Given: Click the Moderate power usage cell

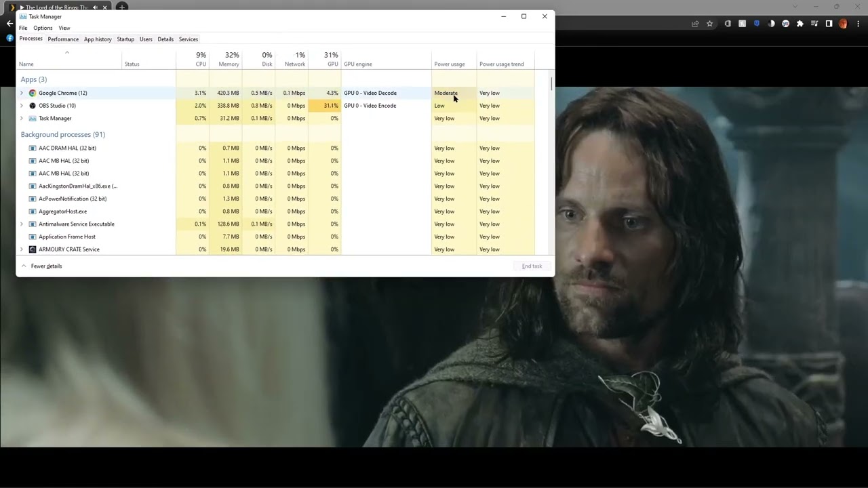Looking at the screenshot, I should 454,93.
